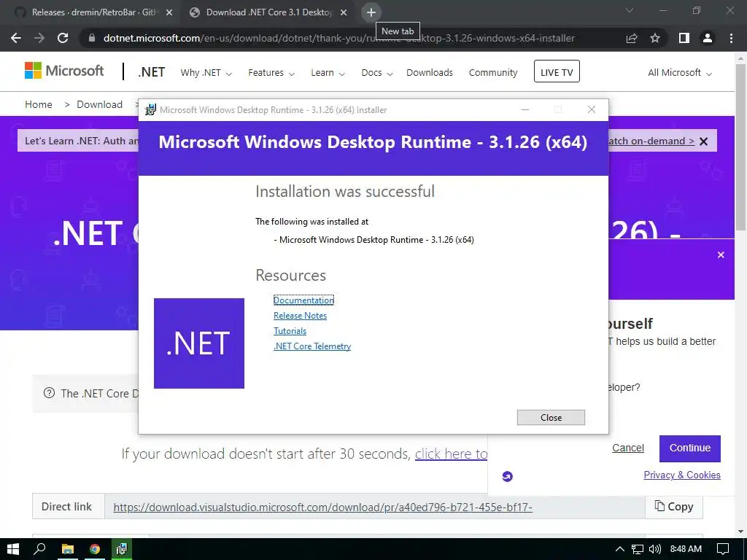
Task: Close the installer window with X
Action: click(592, 109)
